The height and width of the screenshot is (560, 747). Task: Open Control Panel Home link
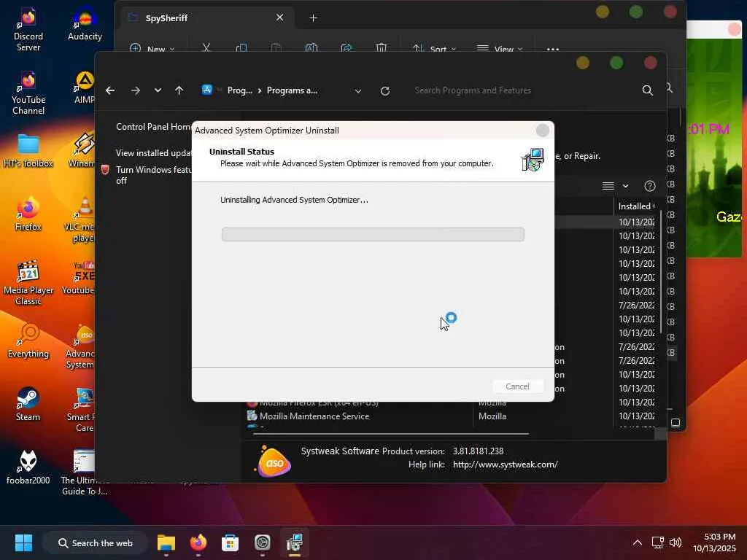click(153, 127)
